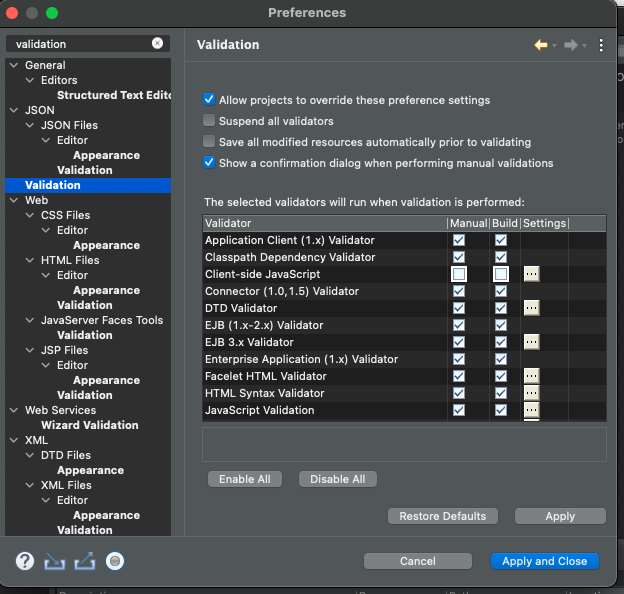Select Appearance under DTD Files

[90, 470]
